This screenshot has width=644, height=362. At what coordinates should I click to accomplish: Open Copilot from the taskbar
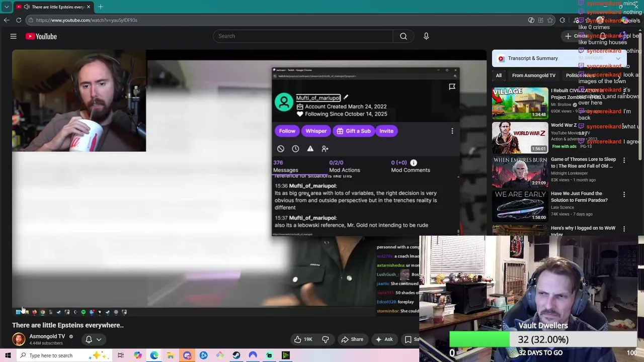(137, 355)
